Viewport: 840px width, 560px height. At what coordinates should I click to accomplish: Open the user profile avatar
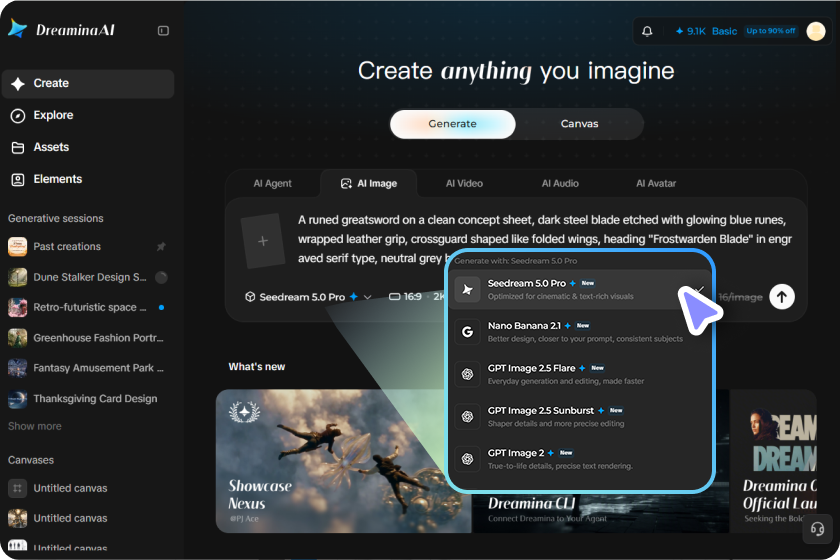pyautogui.click(x=816, y=31)
